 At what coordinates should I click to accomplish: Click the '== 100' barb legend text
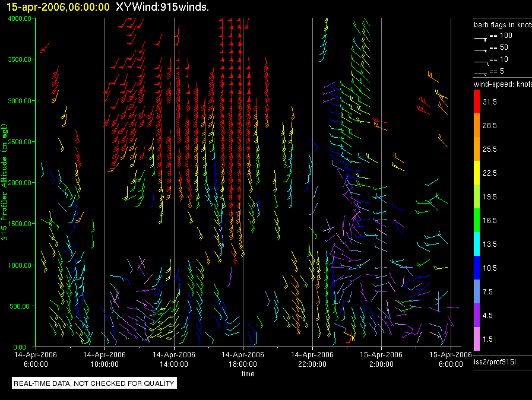(501, 36)
